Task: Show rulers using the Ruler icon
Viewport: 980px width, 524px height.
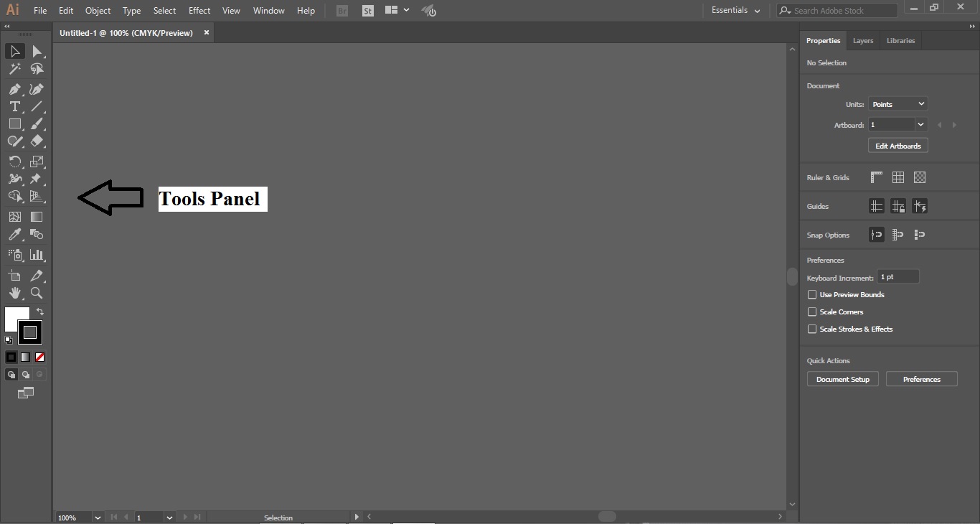Action: 876,177
